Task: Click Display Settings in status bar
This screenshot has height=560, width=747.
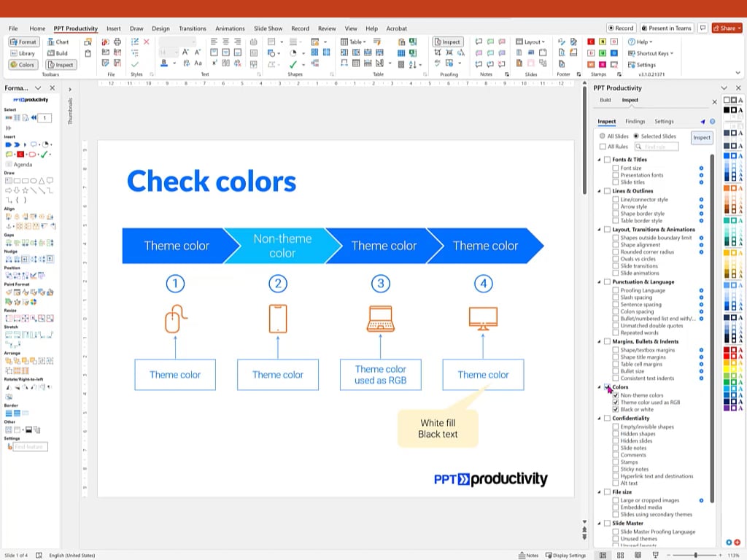Action: 565,555
